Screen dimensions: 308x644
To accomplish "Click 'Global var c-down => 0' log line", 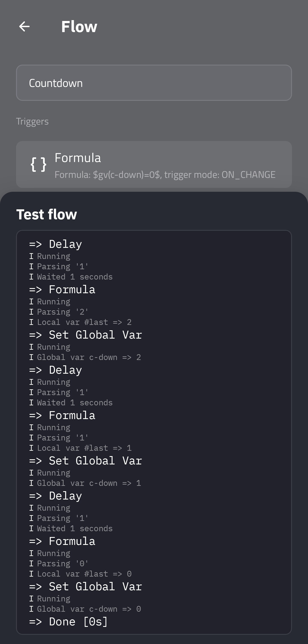I will pyautogui.click(x=85, y=609).
